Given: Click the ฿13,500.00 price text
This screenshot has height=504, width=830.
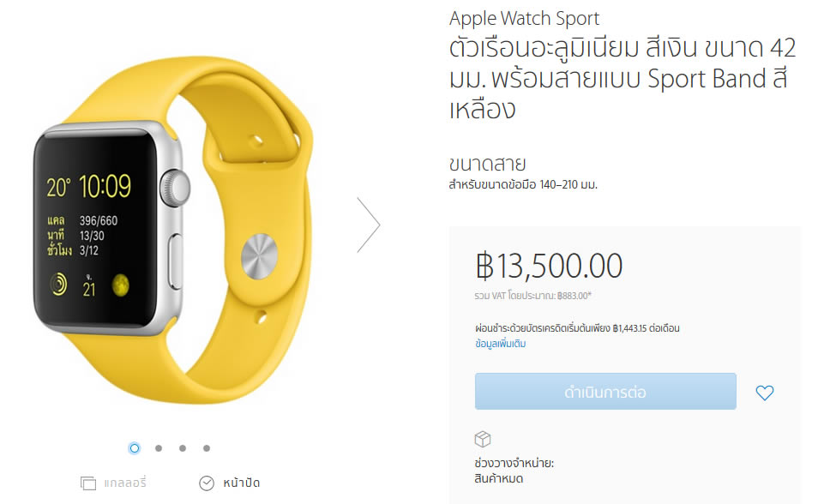Looking at the screenshot, I should [x=549, y=266].
